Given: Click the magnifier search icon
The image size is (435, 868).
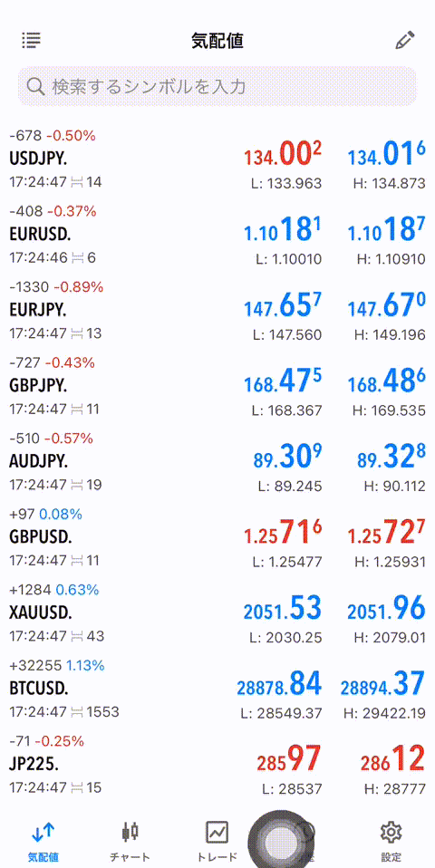Looking at the screenshot, I should tap(36, 86).
